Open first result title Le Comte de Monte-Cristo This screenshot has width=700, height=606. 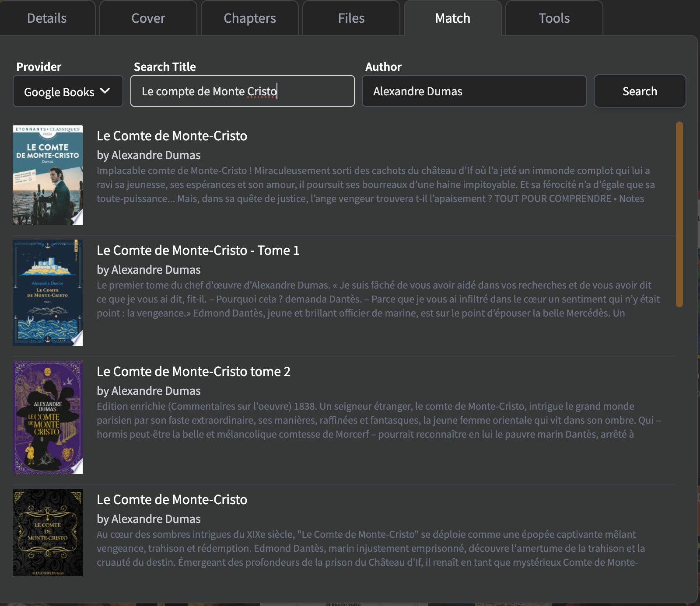click(172, 136)
